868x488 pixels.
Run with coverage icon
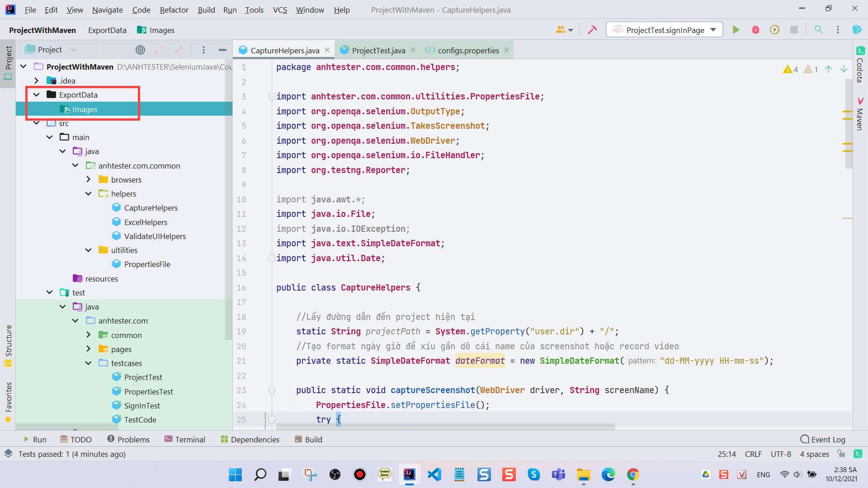[774, 30]
